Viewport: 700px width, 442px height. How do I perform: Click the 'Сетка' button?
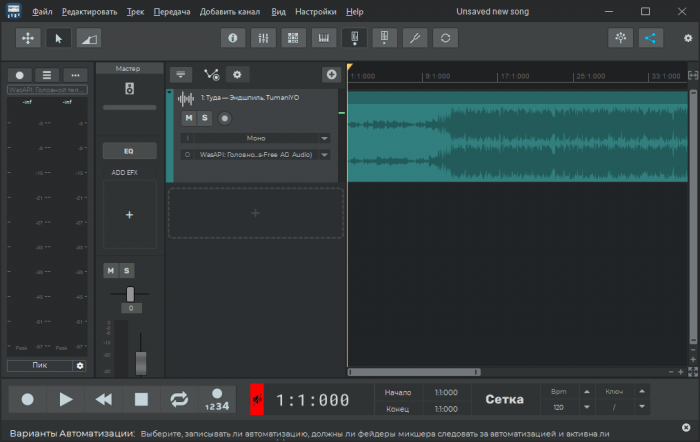coord(504,400)
